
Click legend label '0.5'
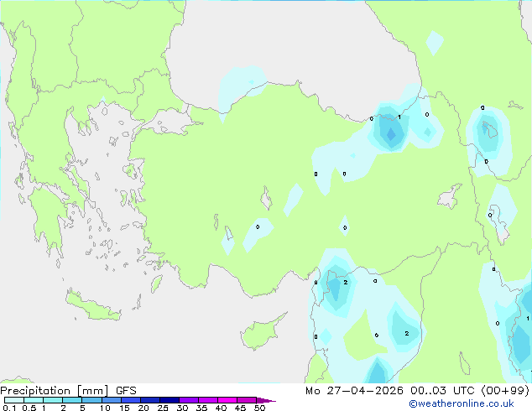pos(29,408)
